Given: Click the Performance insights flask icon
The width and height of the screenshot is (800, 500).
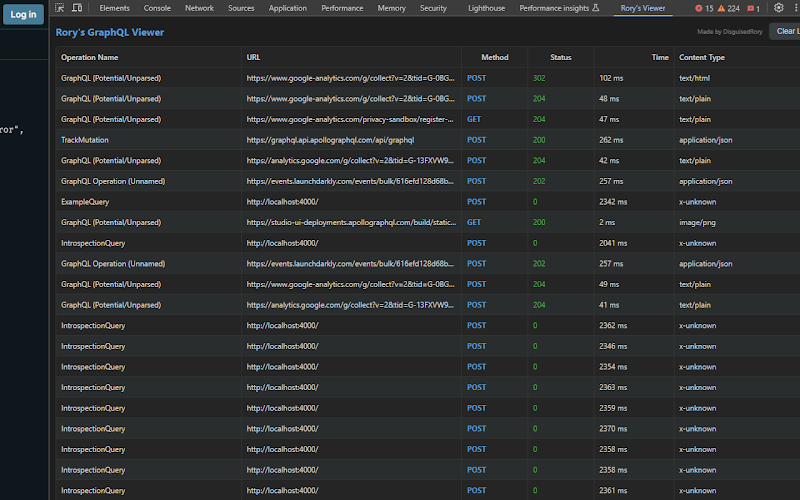Looking at the screenshot, I should click(x=595, y=8).
